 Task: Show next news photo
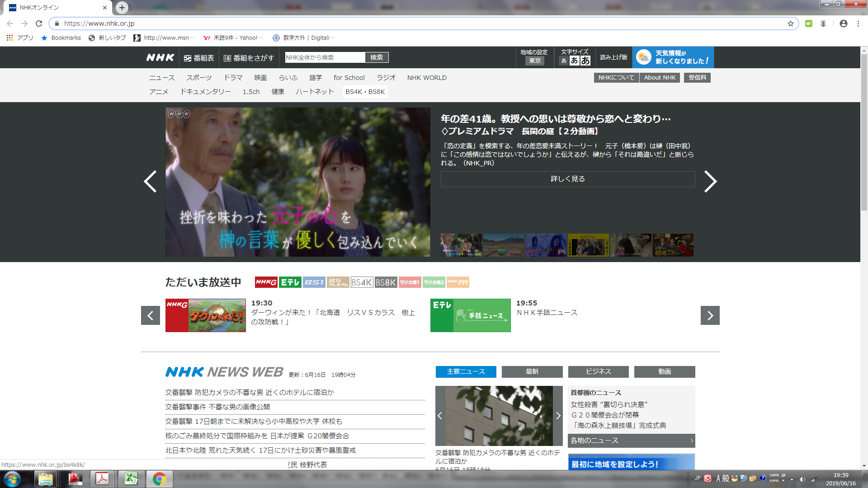[558, 416]
